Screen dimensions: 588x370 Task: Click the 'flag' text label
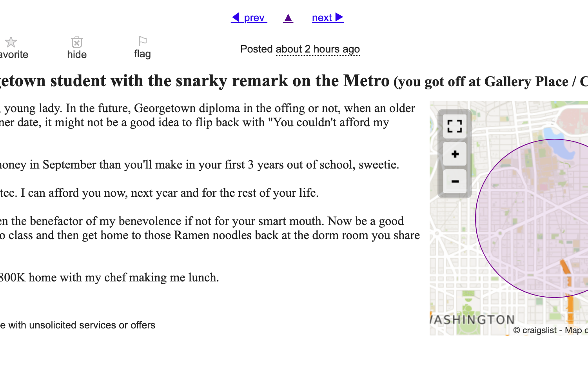pos(142,53)
